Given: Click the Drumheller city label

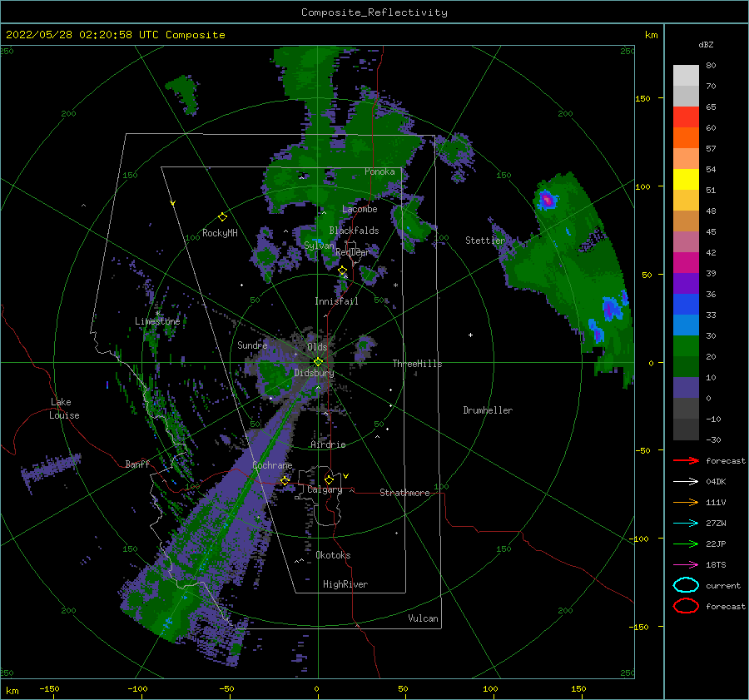Looking at the screenshot, I should click(488, 410).
